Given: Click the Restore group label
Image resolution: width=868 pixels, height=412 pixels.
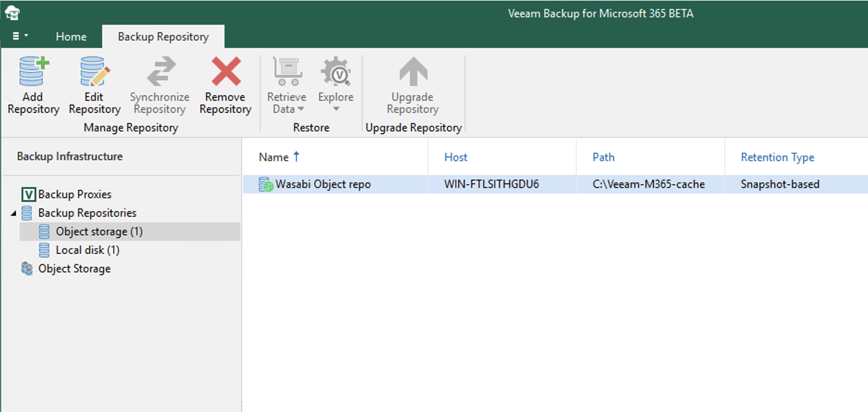Looking at the screenshot, I should (311, 128).
